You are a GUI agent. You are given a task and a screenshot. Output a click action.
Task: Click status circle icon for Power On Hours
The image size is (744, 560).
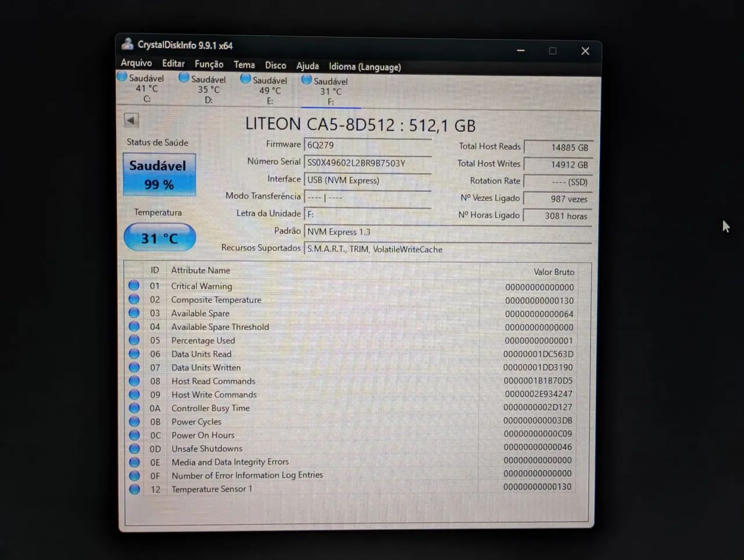134,435
